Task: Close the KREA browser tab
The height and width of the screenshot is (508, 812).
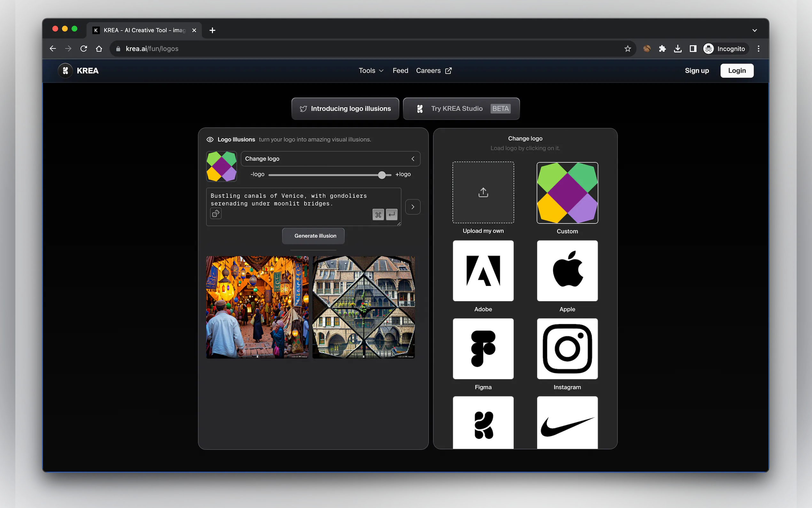Action: tap(194, 30)
